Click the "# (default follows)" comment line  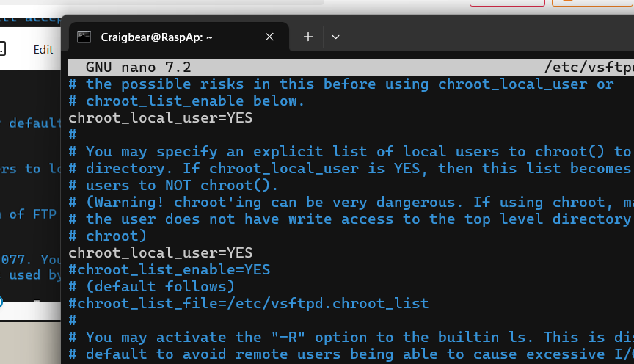(x=151, y=286)
